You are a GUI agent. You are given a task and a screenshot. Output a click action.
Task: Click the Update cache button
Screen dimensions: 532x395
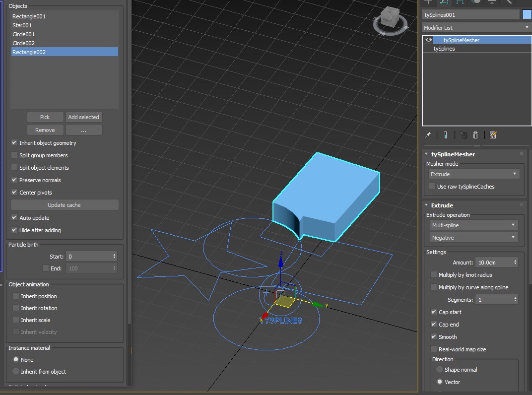click(65, 204)
